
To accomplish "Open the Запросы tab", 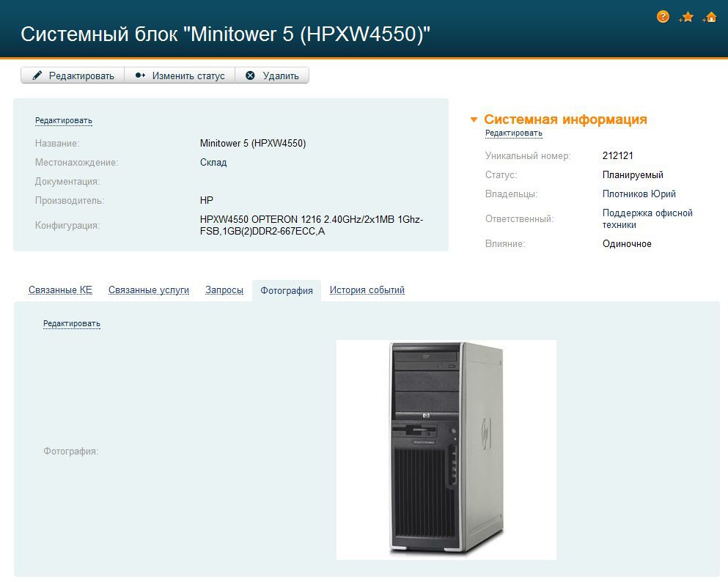I will [x=224, y=290].
